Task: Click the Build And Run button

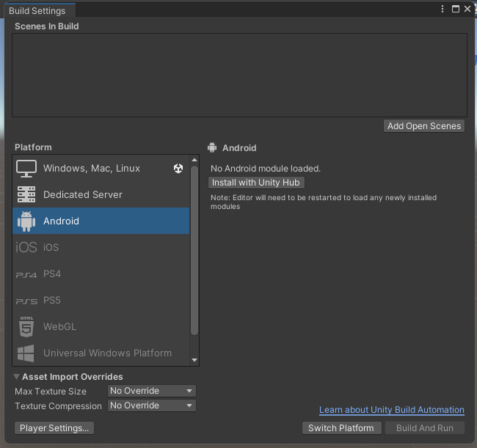Action: pos(425,428)
